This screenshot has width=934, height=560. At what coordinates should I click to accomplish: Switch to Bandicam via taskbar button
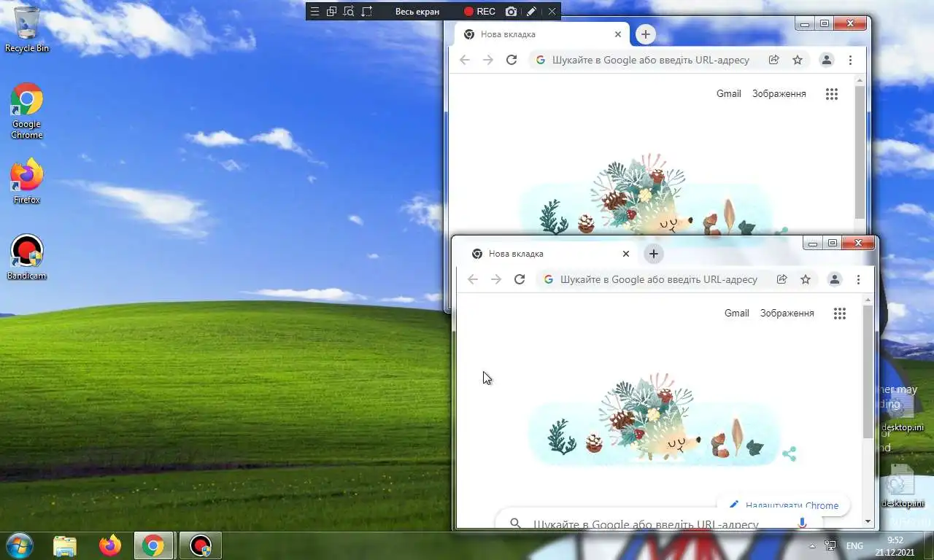click(200, 545)
